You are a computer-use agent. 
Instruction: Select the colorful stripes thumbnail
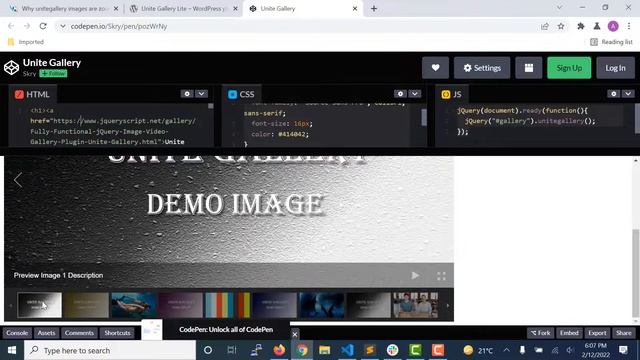click(x=227, y=304)
